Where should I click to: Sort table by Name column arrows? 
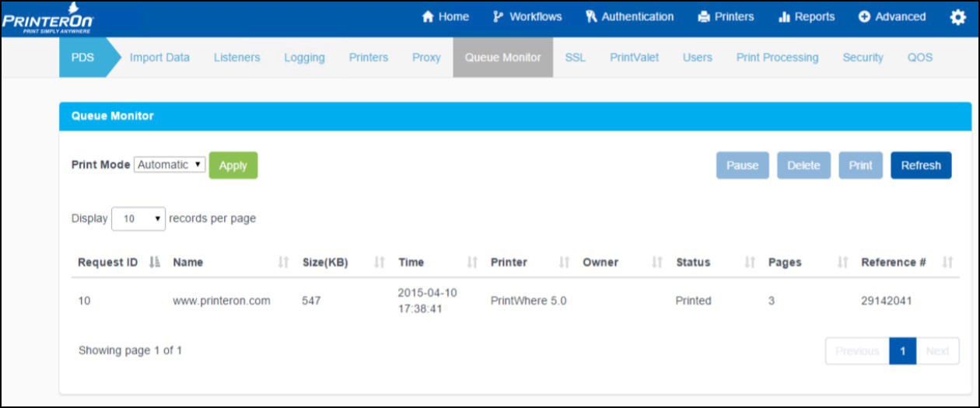283,263
